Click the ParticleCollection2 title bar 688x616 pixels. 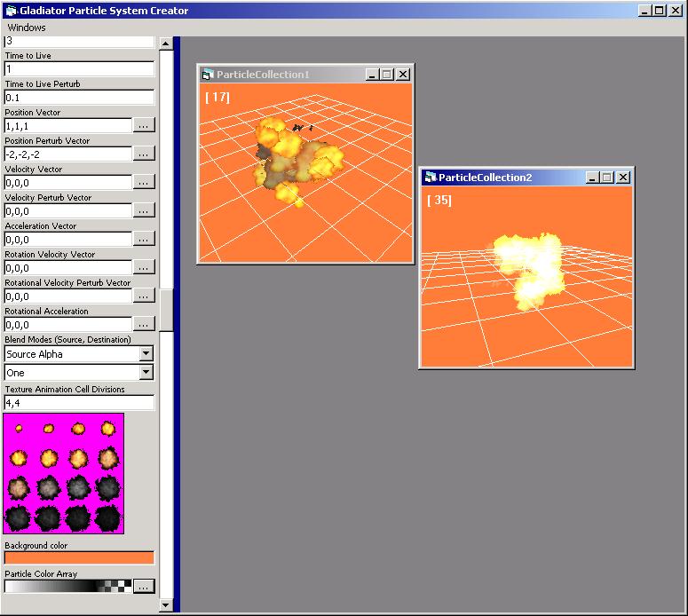[526, 178]
